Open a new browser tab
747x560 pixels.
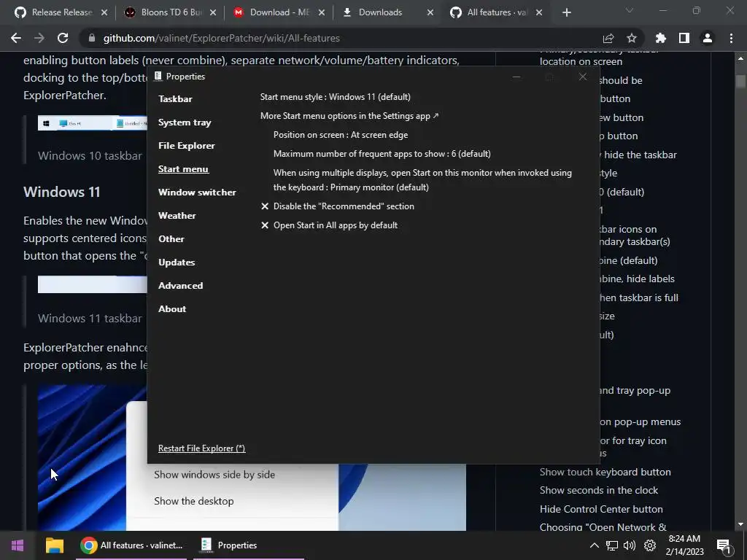tap(566, 12)
